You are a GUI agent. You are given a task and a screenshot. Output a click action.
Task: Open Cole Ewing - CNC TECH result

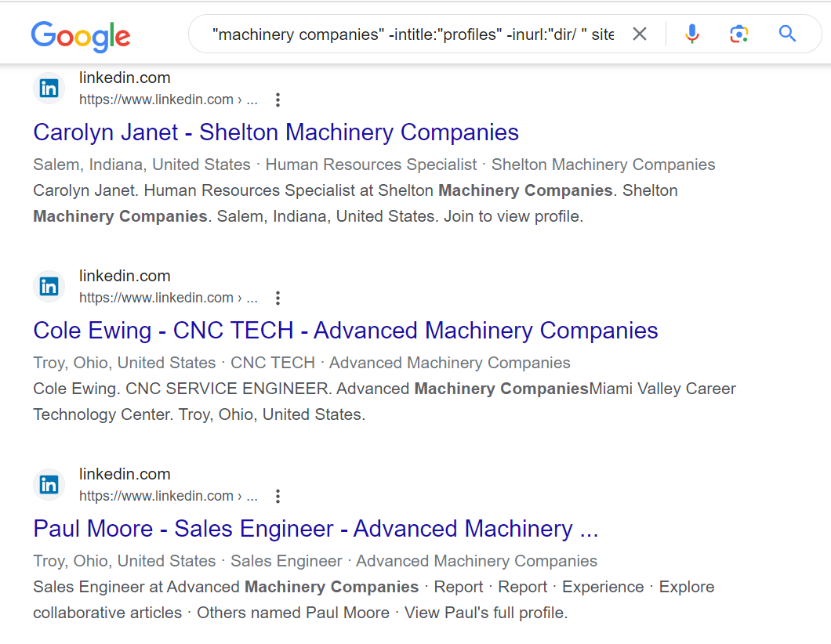click(x=346, y=331)
